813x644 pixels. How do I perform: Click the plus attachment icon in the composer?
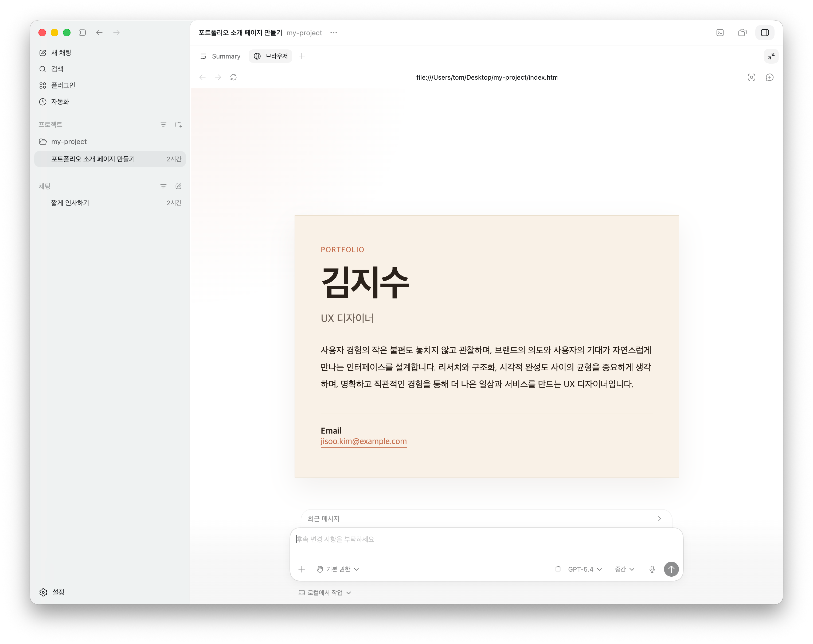coord(302,569)
